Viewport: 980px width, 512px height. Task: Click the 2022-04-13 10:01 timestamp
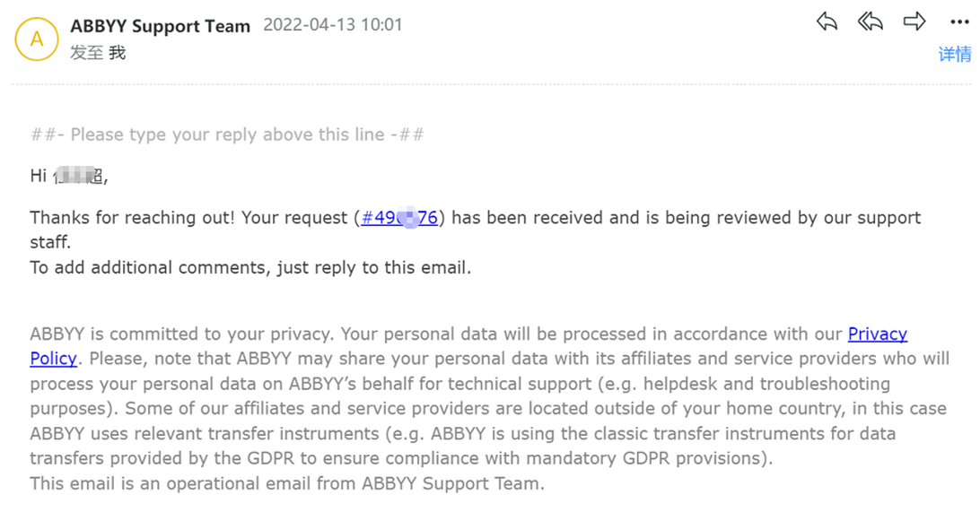(333, 25)
